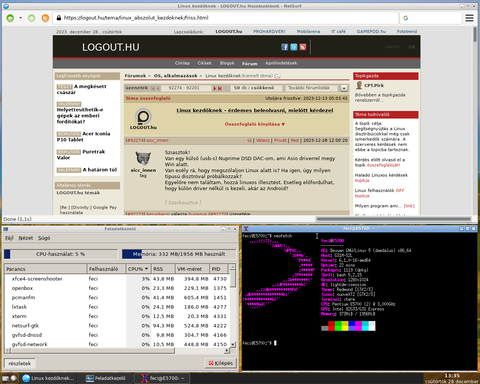Sort by the RSS column header
Image resolution: width=480 pixels, height=384 pixels.
[x=163, y=269]
